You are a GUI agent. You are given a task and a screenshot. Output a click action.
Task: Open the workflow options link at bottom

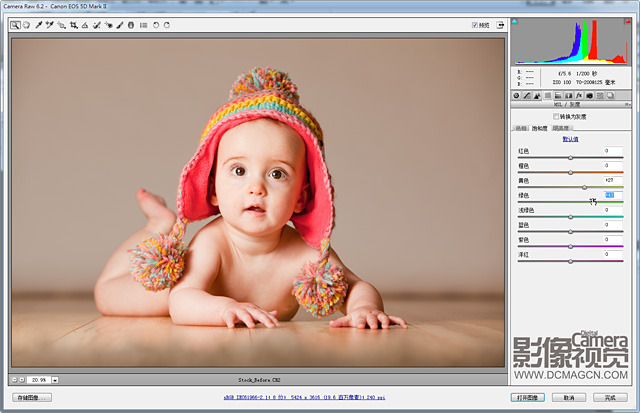point(305,397)
